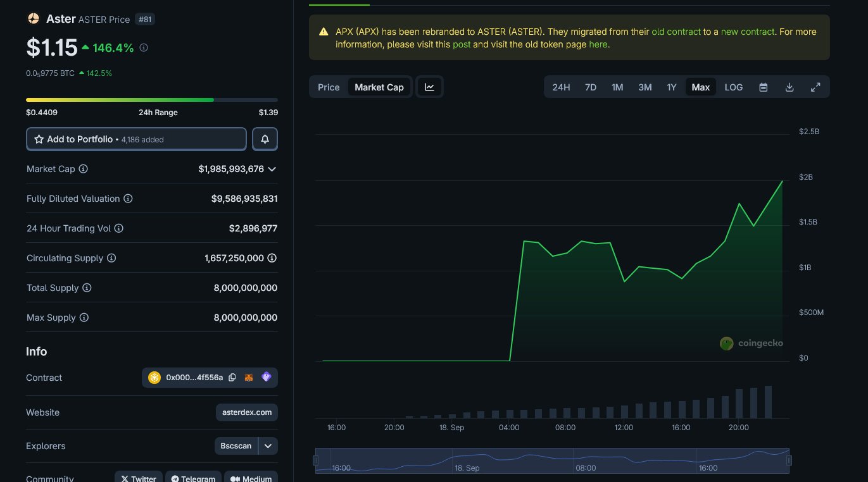The width and height of the screenshot is (868, 482).
Task: Click the info icon beside Market Cap
Action: (83, 169)
